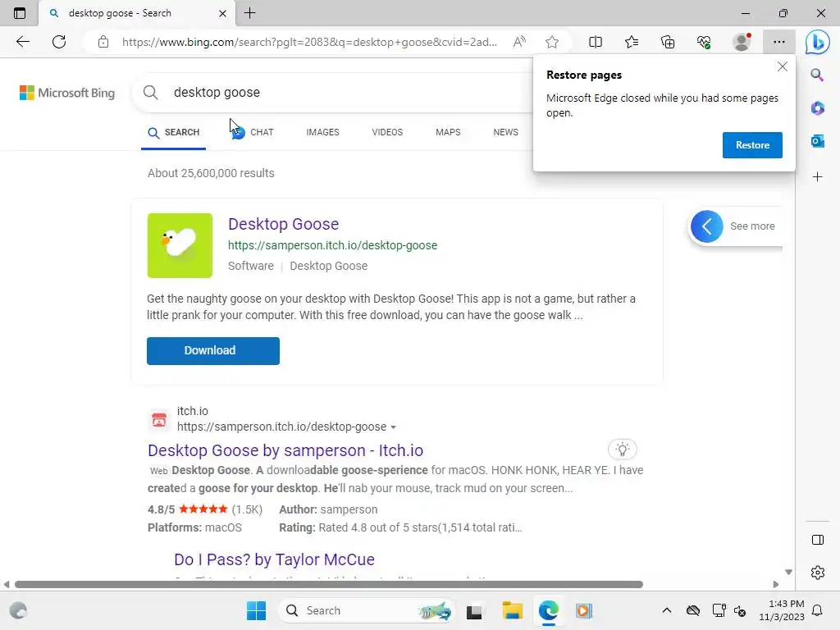Open Microsoft 365 icon in sidebar
The width and height of the screenshot is (840, 630).
(x=818, y=108)
